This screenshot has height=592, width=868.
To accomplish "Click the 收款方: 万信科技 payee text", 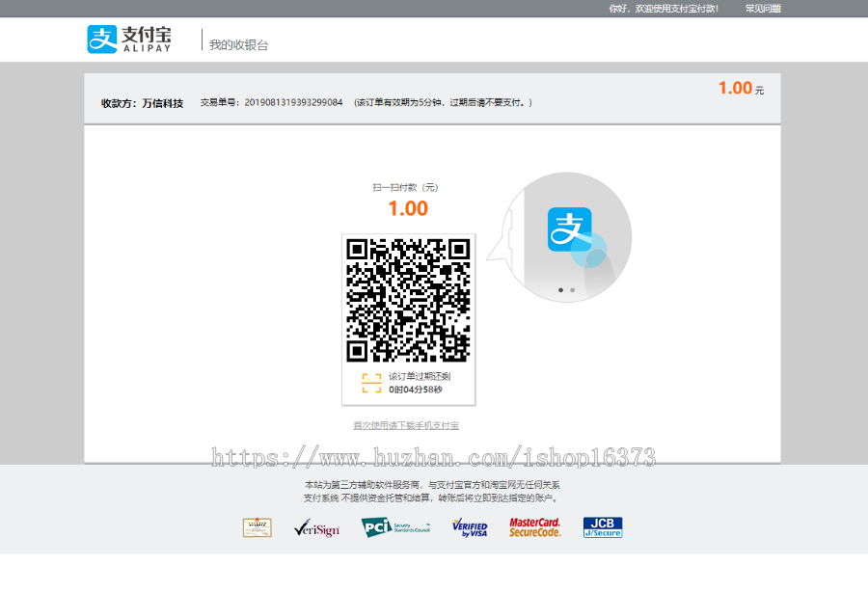I will [x=142, y=103].
